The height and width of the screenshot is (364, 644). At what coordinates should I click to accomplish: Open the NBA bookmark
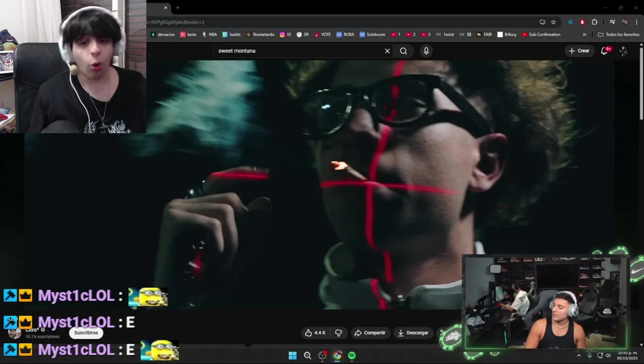[209, 34]
